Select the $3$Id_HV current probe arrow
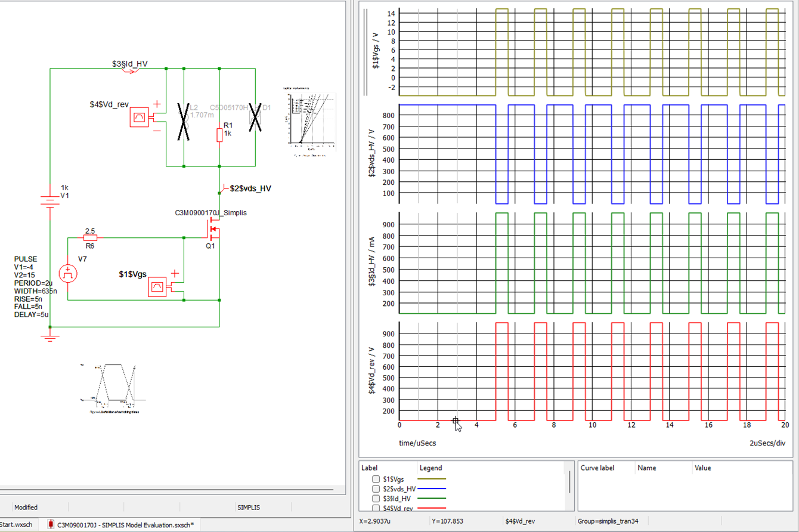This screenshot has height=532, width=799. 130,70
